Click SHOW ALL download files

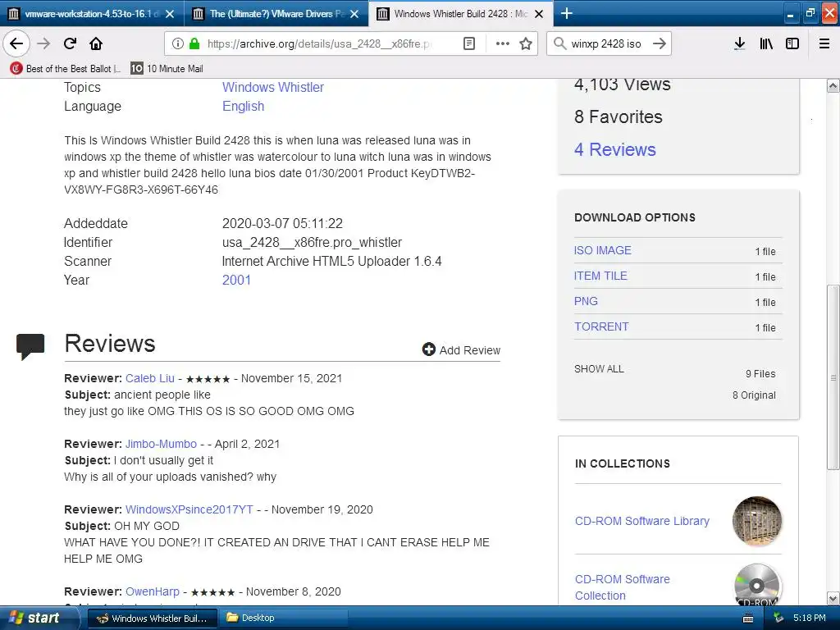point(598,368)
